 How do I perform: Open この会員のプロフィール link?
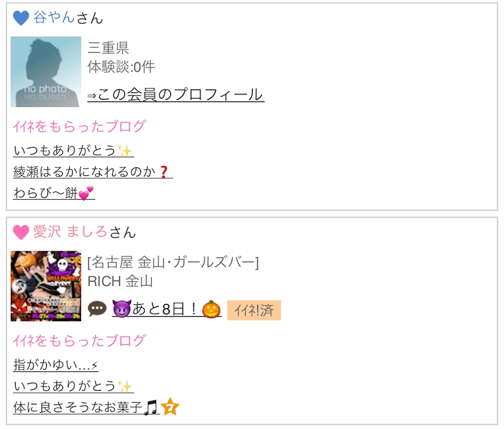click(x=176, y=95)
